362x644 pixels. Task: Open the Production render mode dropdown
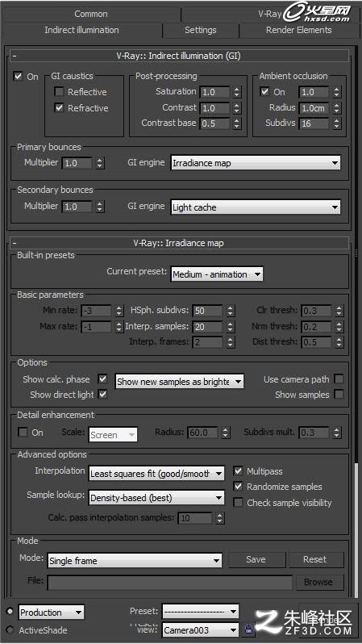click(52, 613)
